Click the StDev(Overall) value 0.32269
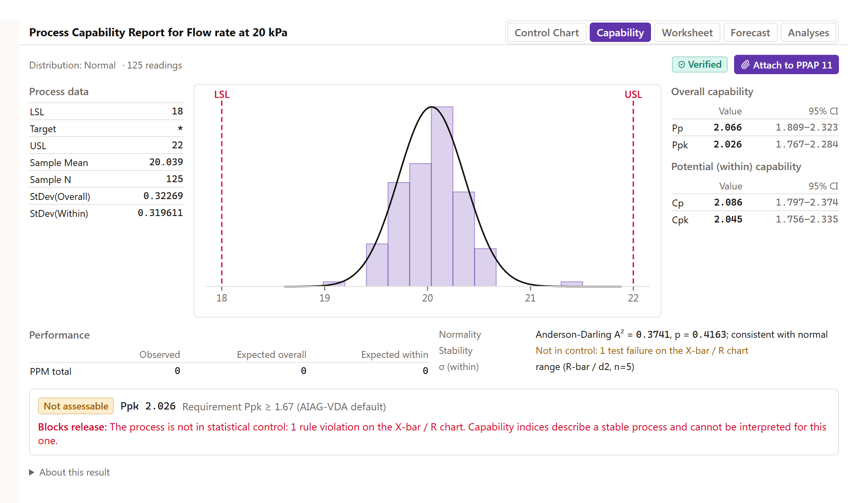The width and height of the screenshot is (868, 503). (163, 196)
